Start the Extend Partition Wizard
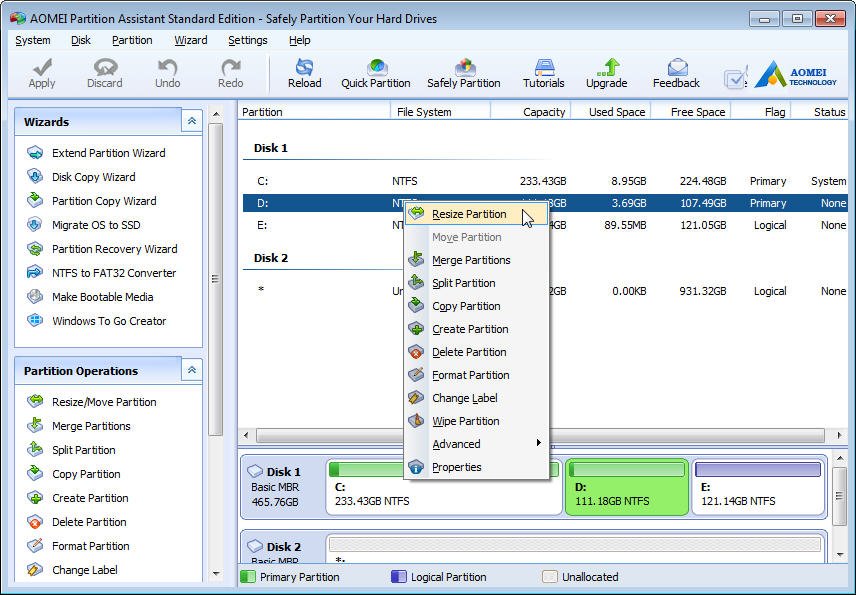This screenshot has height=595, width=856. click(x=108, y=153)
